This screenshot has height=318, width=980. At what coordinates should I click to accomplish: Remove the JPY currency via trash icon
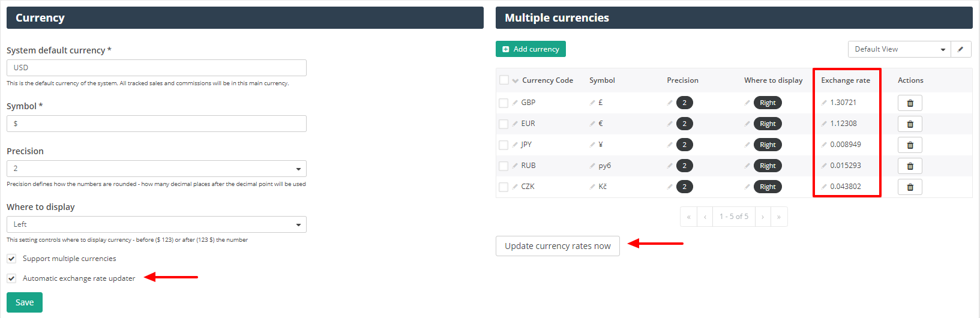coord(910,145)
